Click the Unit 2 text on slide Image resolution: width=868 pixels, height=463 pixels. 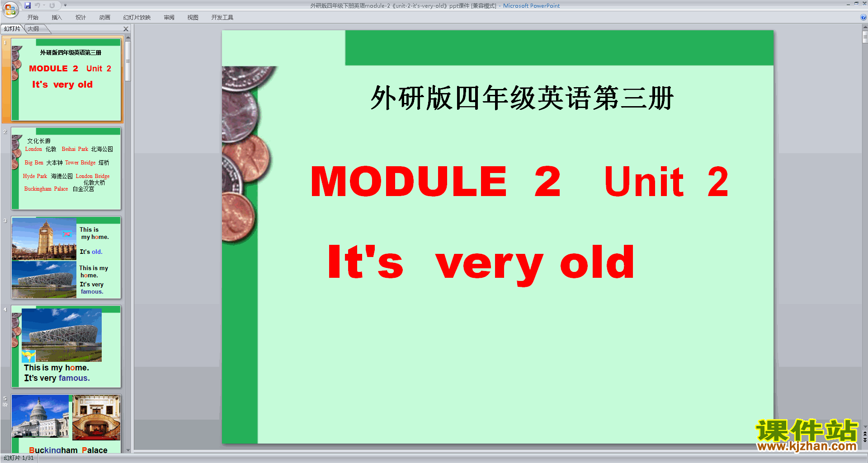pyautogui.click(x=666, y=182)
